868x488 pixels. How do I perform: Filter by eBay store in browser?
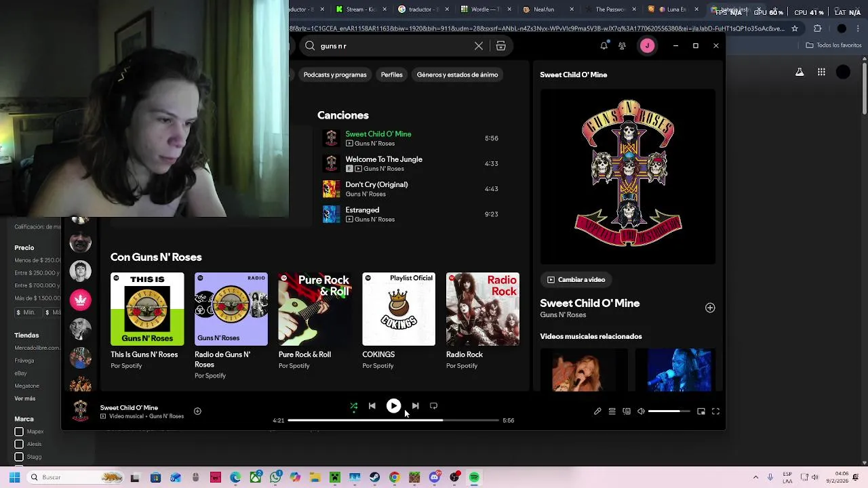21,373
